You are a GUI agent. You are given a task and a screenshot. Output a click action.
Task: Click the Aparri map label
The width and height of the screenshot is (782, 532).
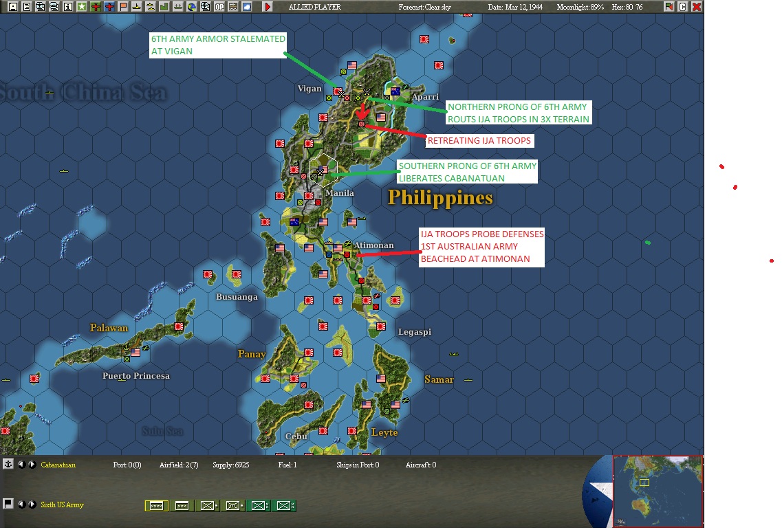[x=426, y=97]
